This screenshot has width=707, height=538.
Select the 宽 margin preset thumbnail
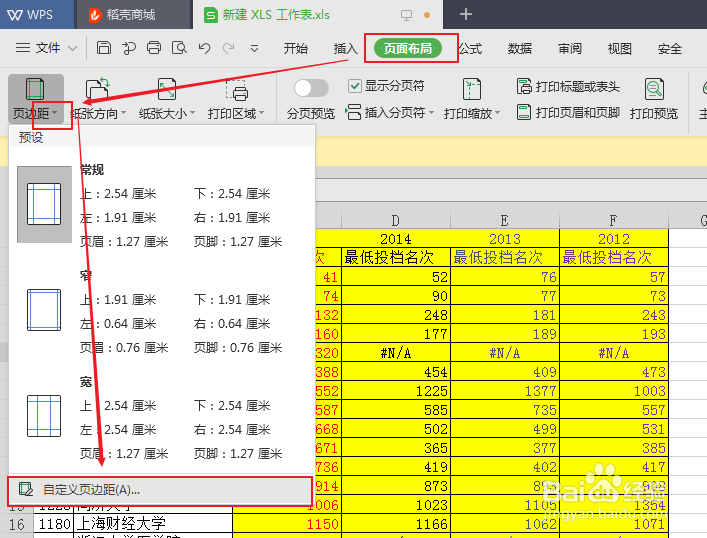[x=44, y=416]
